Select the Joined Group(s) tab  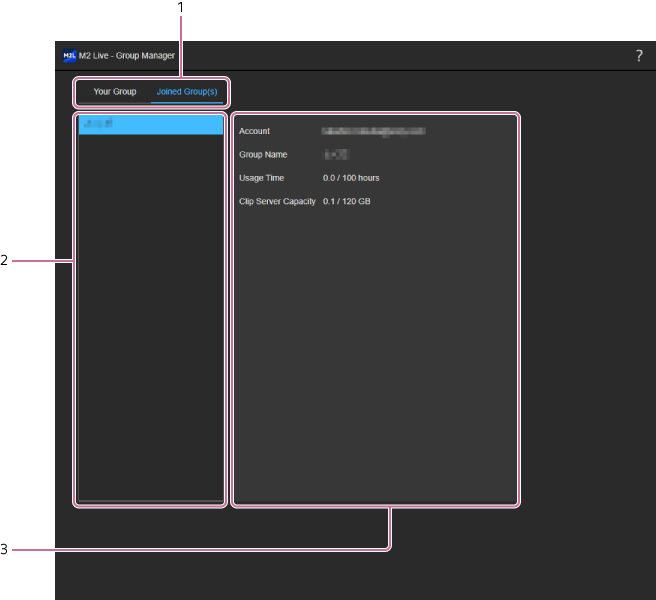point(187,92)
